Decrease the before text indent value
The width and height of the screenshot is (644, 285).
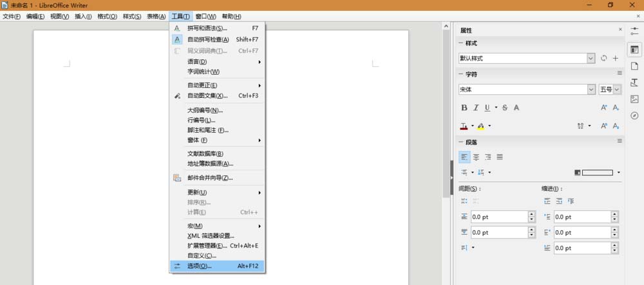[614, 220]
